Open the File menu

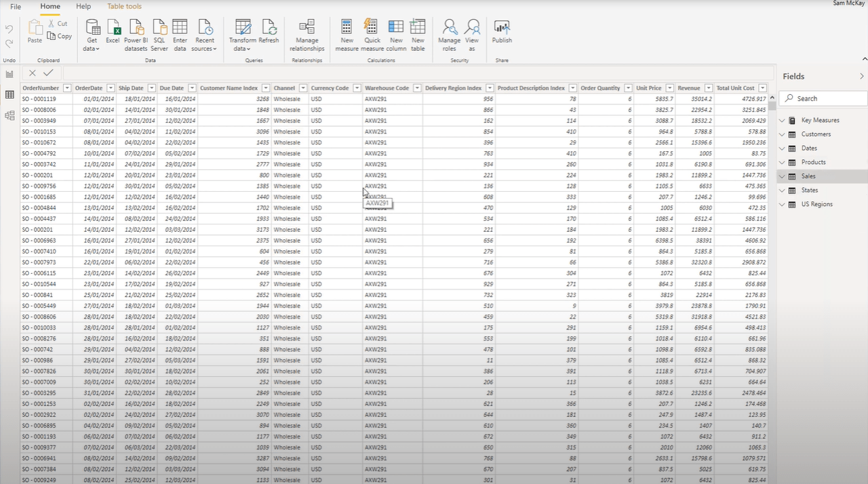coord(16,6)
